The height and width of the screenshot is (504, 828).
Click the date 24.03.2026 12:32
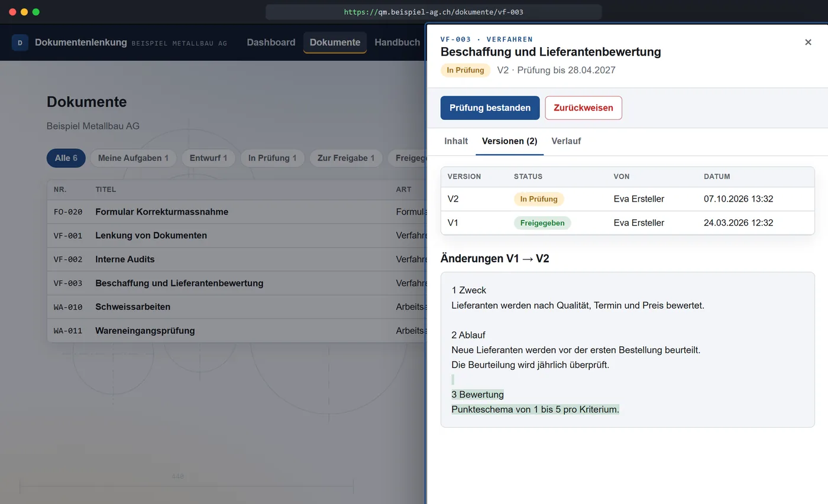tap(738, 223)
